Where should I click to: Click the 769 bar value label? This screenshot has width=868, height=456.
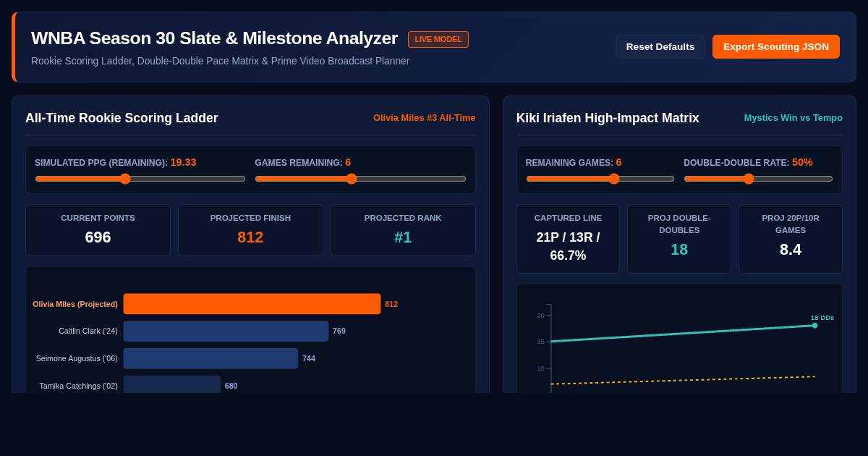click(339, 331)
